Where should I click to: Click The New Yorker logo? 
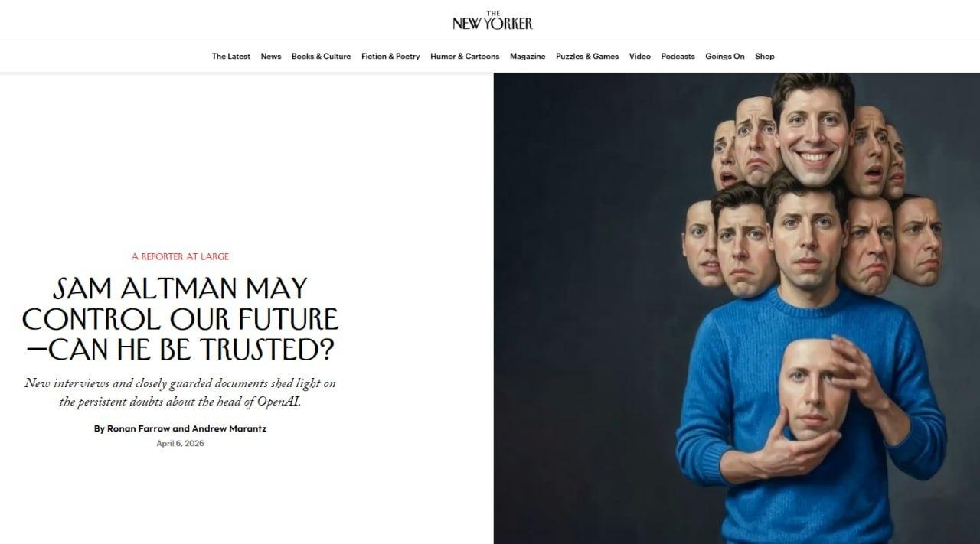pos(492,21)
